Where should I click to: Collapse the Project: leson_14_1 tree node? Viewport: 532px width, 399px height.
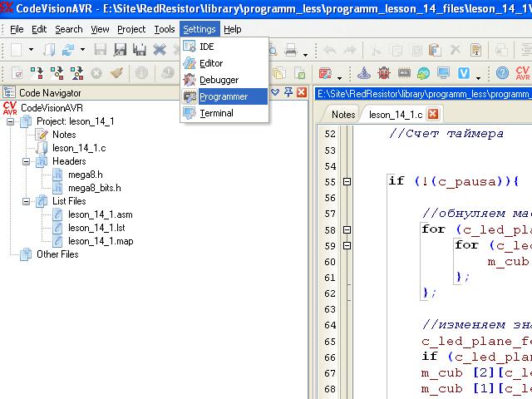click(x=11, y=121)
